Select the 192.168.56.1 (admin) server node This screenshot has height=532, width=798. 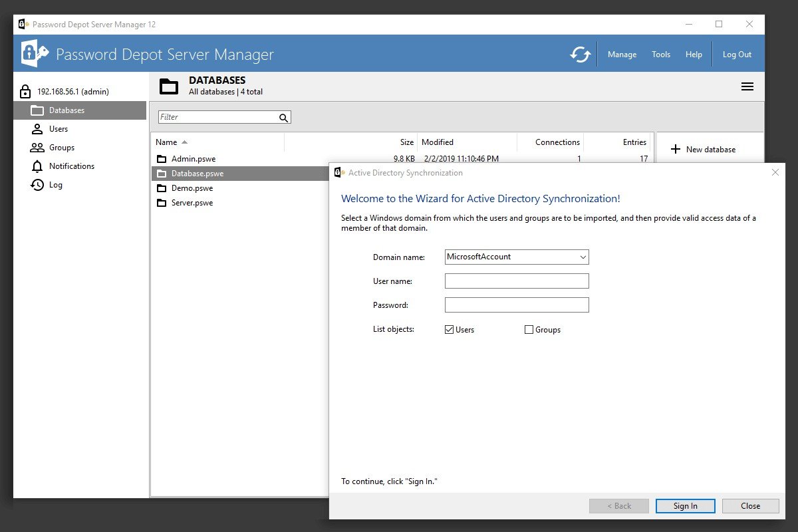(x=73, y=92)
